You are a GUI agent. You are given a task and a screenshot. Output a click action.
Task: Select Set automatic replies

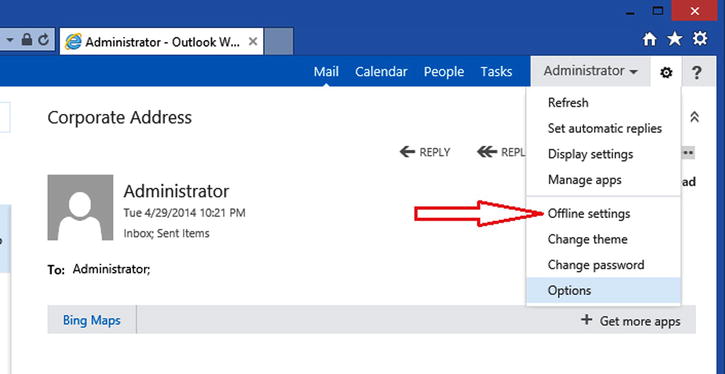(603, 128)
